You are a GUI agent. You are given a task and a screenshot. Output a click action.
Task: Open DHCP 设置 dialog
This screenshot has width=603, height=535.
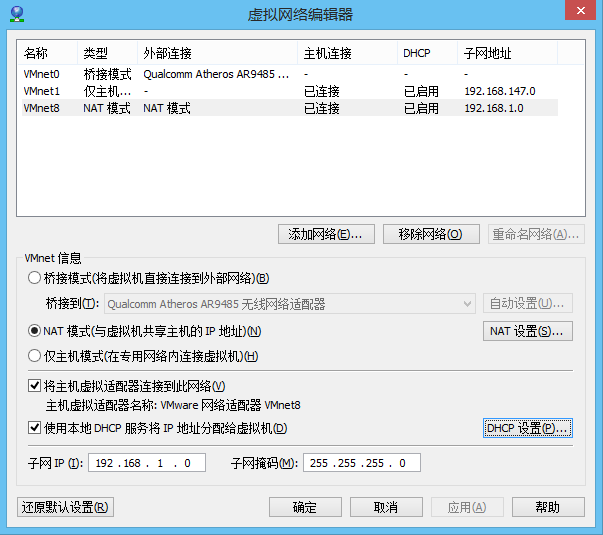point(528,428)
